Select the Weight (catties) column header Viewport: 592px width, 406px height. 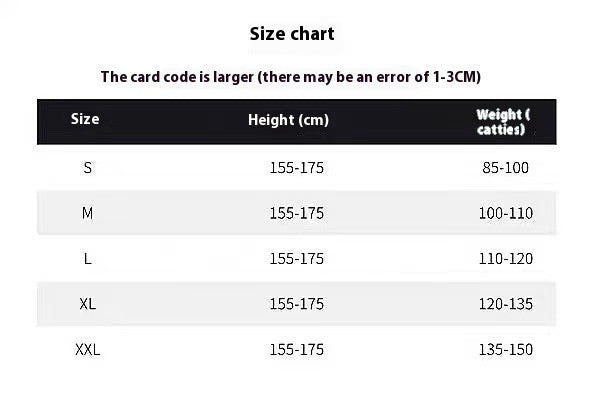pyautogui.click(x=503, y=122)
